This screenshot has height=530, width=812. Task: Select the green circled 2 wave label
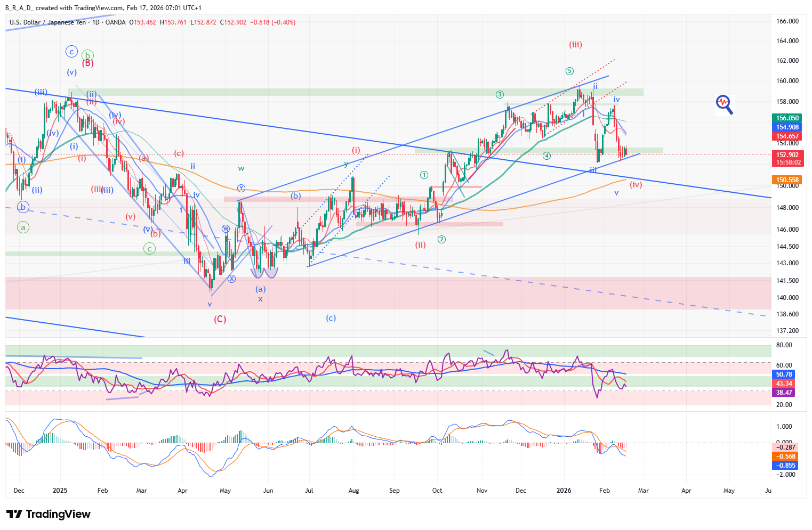click(441, 240)
